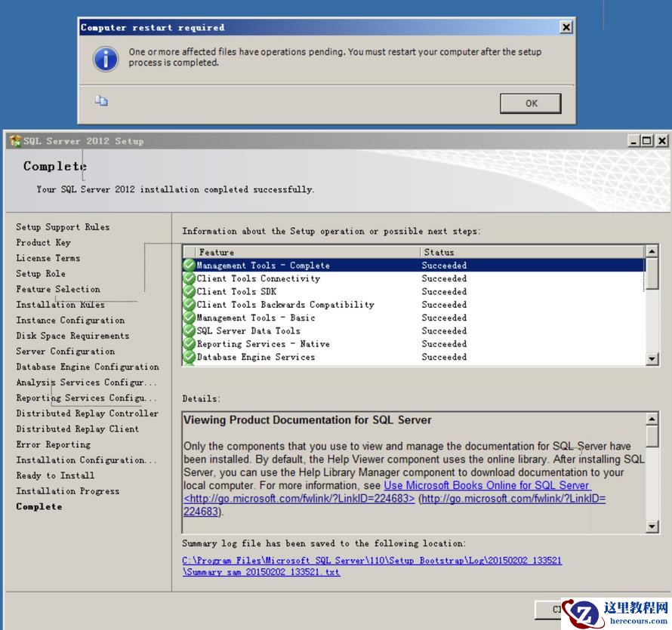This screenshot has height=630, width=672.
Task: Close the Computer restart required dialog
Action: tap(566, 27)
